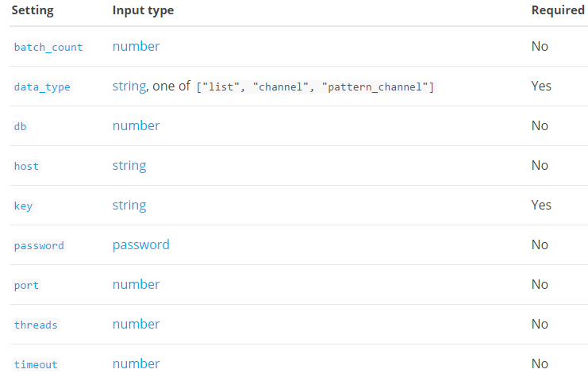Click the string type link for data_type
Image resolution: width=588 pixels, height=377 pixels.
(x=129, y=86)
